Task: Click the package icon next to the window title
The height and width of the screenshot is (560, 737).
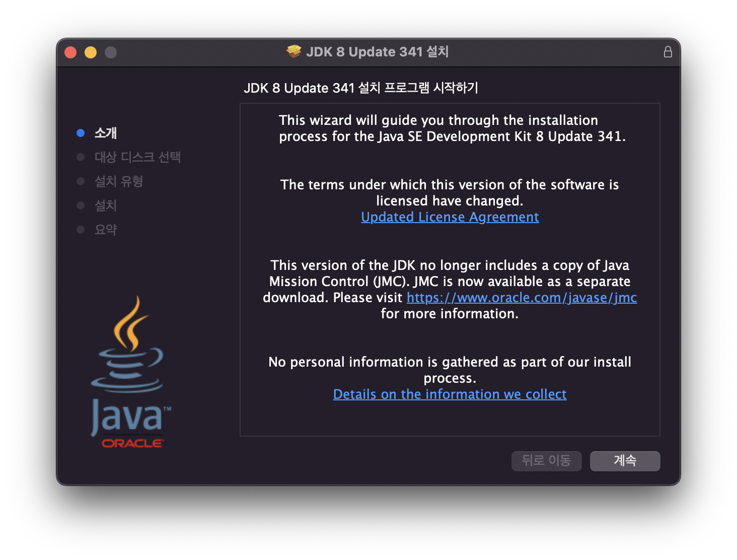Action: pyautogui.click(x=293, y=51)
